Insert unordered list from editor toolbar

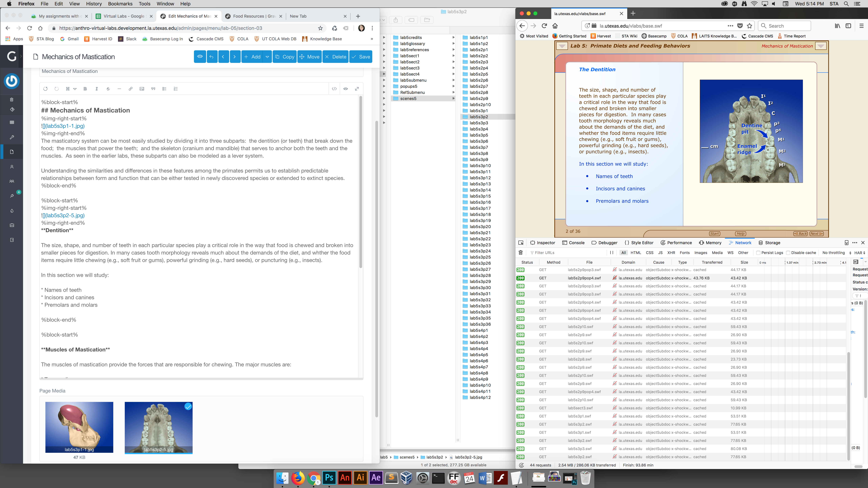click(164, 89)
